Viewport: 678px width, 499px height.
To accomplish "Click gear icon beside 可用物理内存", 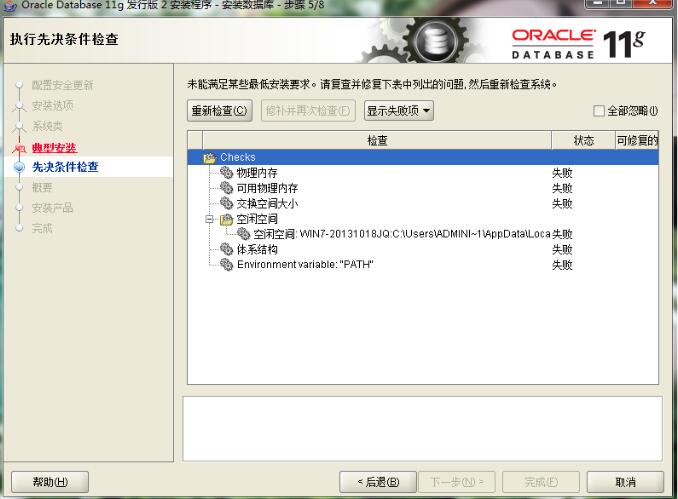I will [x=227, y=188].
